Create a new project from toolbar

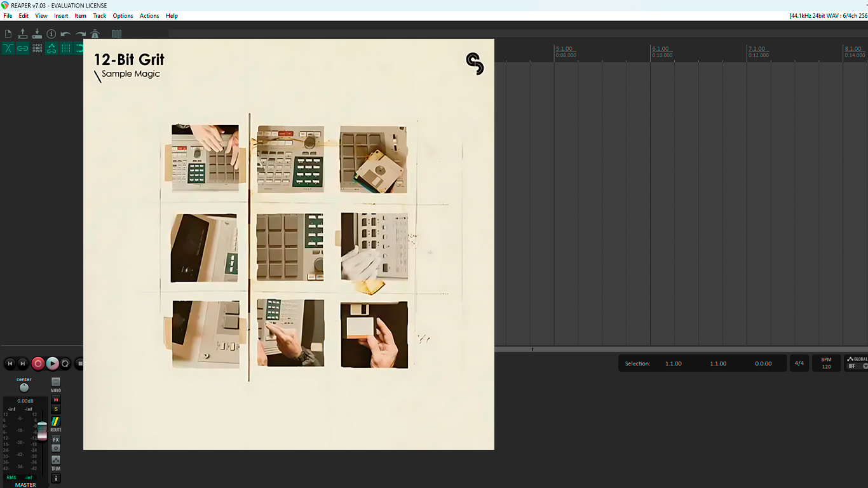click(8, 34)
